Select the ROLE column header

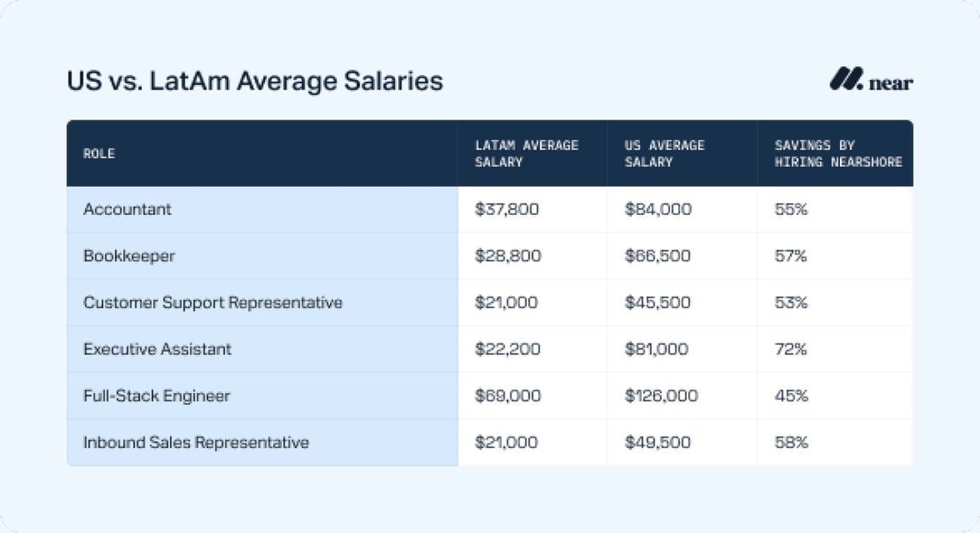coord(99,154)
